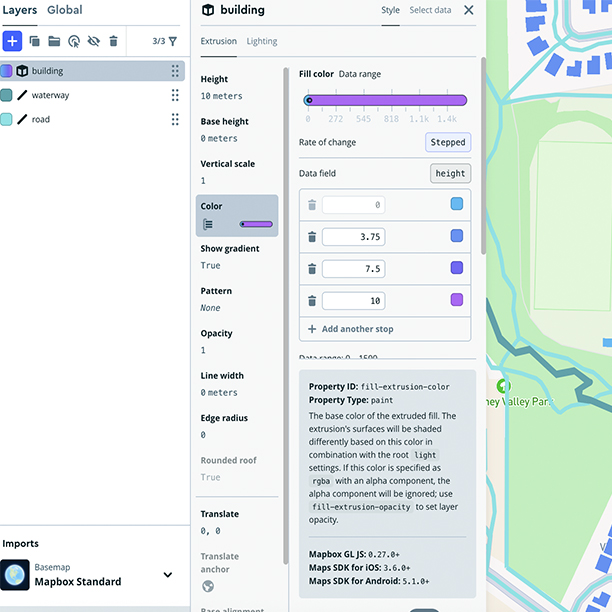This screenshot has height=612, width=612.
Task: Open the Color property
Action: [237, 215]
